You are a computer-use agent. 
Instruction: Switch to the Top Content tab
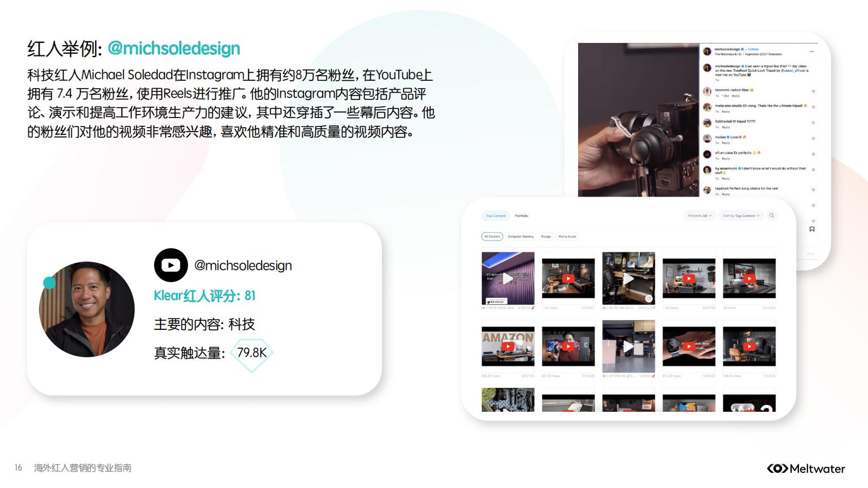pyautogui.click(x=496, y=216)
